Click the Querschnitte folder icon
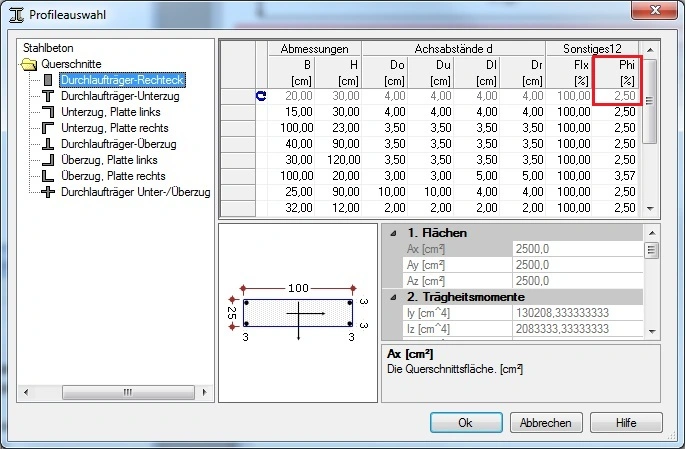 pyautogui.click(x=29, y=64)
